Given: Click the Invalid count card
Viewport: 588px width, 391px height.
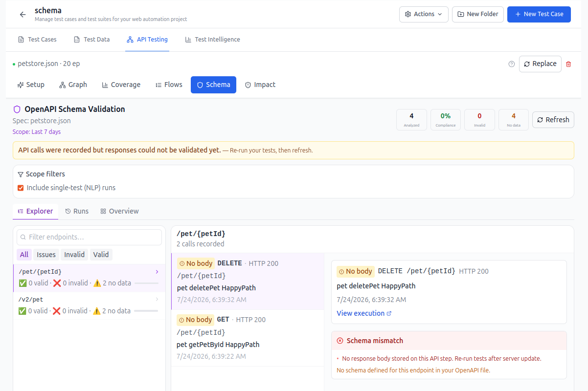Looking at the screenshot, I should tap(479, 120).
